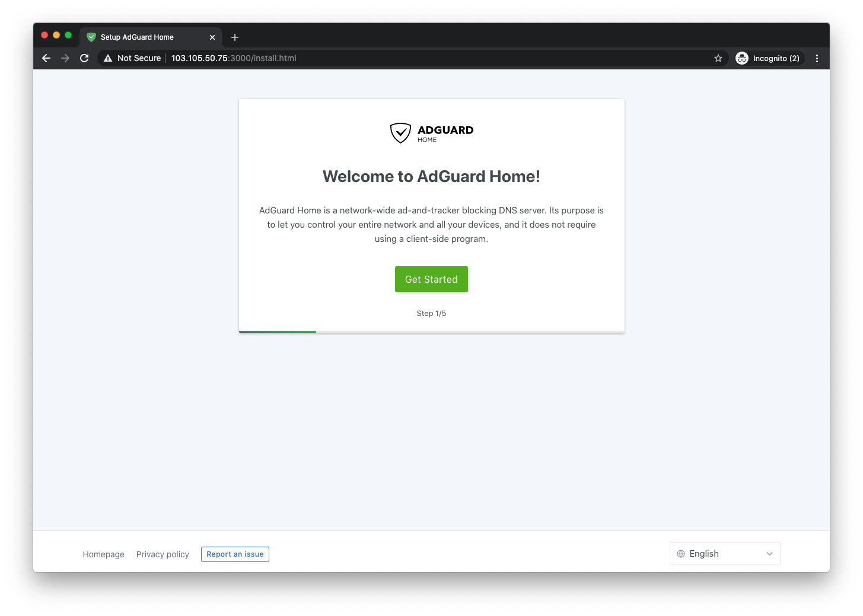This screenshot has height=616, width=863.
Task: Click the Report an issue button
Action: (235, 554)
